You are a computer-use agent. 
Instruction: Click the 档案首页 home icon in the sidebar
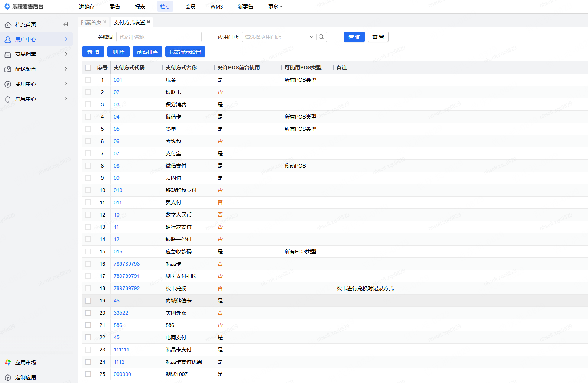point(8,25)
